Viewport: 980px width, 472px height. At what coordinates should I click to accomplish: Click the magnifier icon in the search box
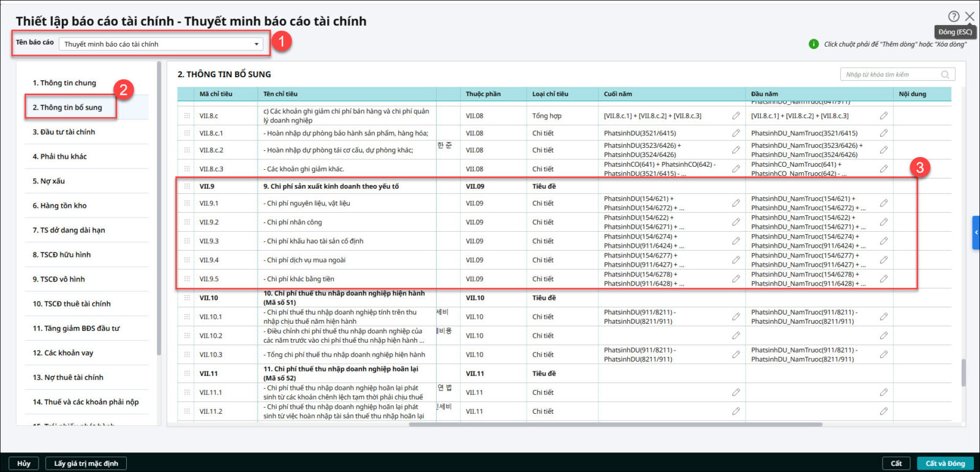coord(945,75)
